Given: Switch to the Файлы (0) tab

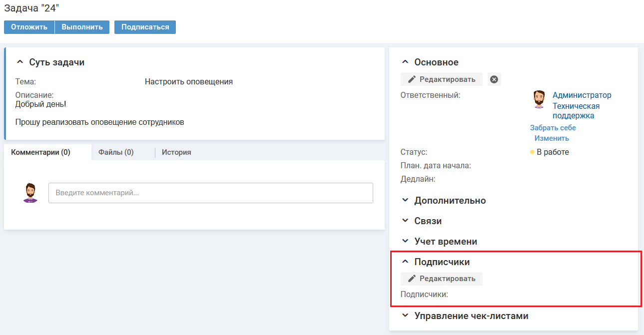Looking at the screenshot, I should (116, 152).
